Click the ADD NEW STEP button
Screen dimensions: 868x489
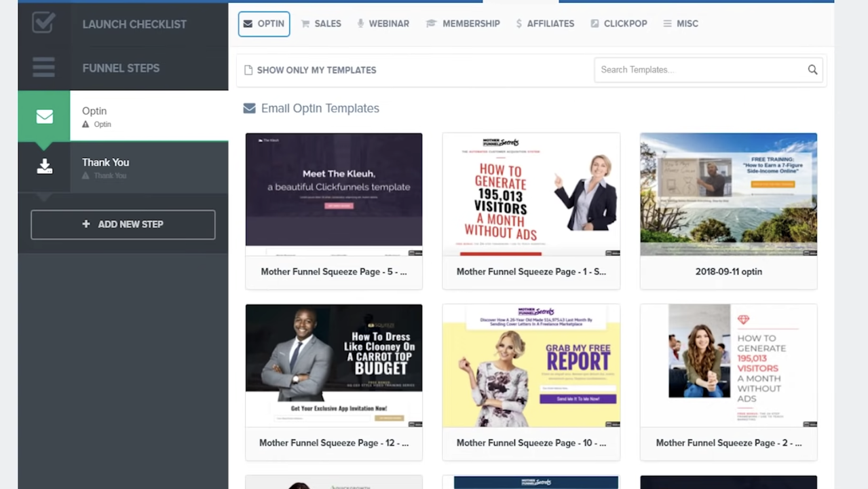click(x=123, y=224)
